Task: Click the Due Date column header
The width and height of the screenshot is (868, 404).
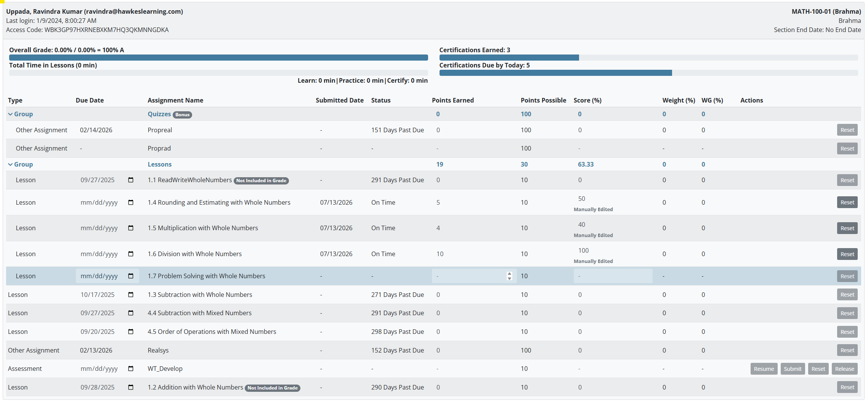Action: [90, 100]
